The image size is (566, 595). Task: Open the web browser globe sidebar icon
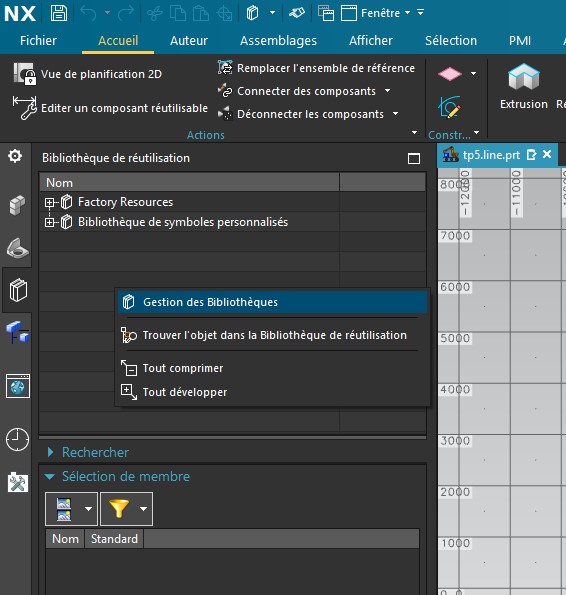17,386
